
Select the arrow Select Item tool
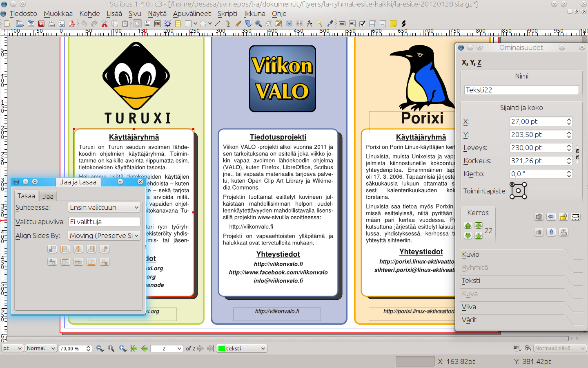click(x=137, y=24)
